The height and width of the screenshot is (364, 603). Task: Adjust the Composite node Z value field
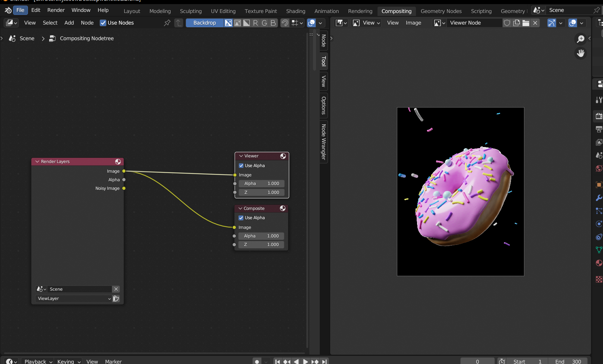pos(261,245)
